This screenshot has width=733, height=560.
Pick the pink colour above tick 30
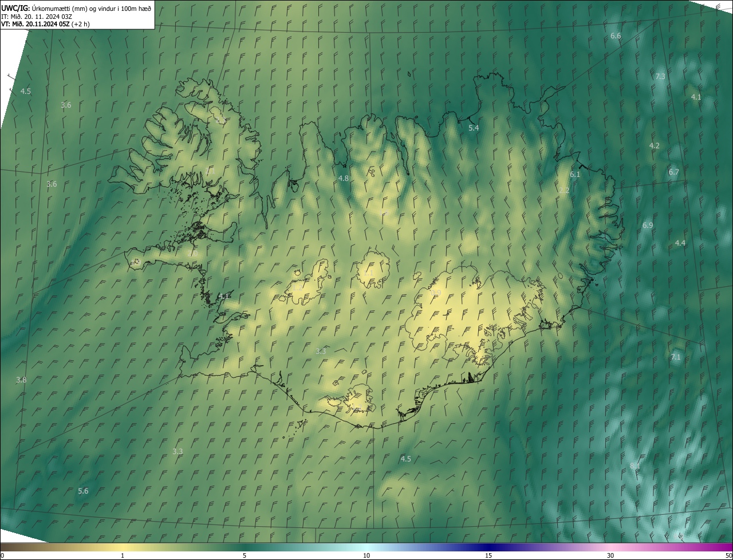[x=610, y=547]
